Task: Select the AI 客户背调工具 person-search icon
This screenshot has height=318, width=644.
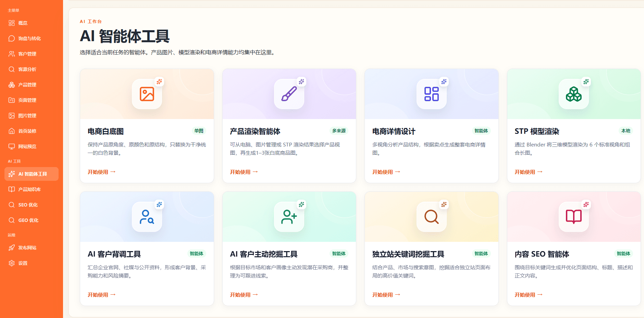Action: click(x=147, y=217)
